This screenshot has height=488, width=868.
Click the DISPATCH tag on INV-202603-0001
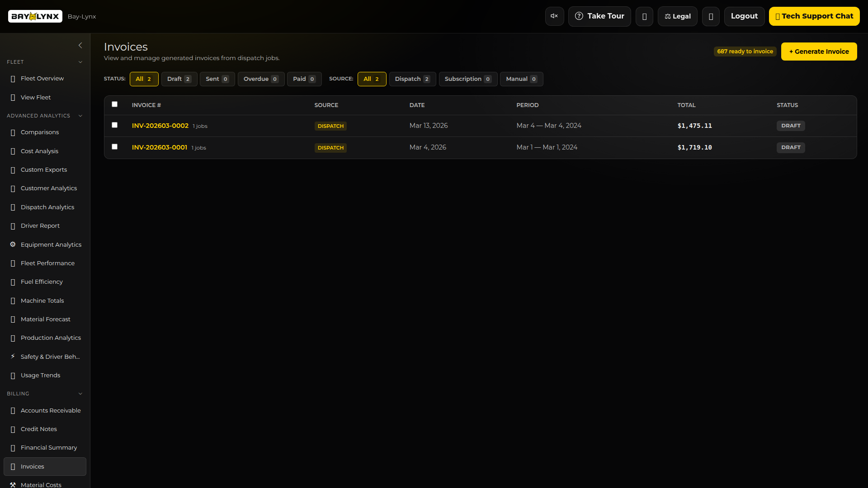click(x=330, y=148)
